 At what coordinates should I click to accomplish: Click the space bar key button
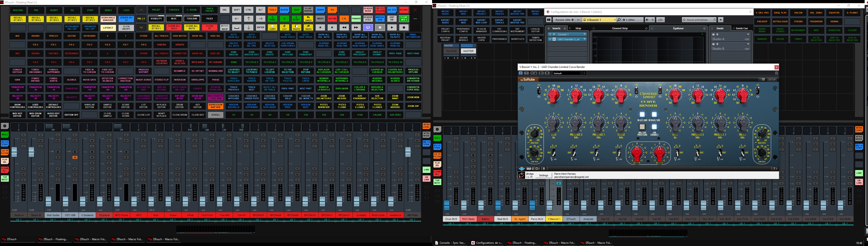click(x=237, y=27)
